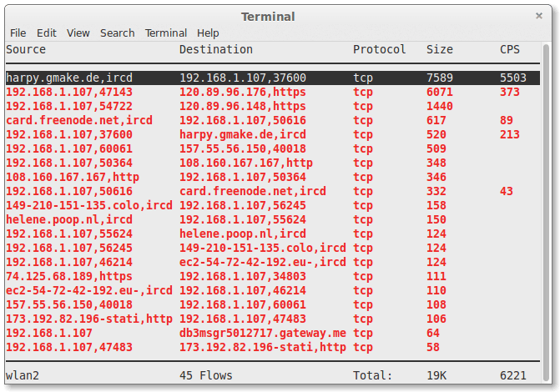Screen dimensions: 560x392
Task: Click the db3msgr5012717.gateway.me destination
Action: [262, 333]
